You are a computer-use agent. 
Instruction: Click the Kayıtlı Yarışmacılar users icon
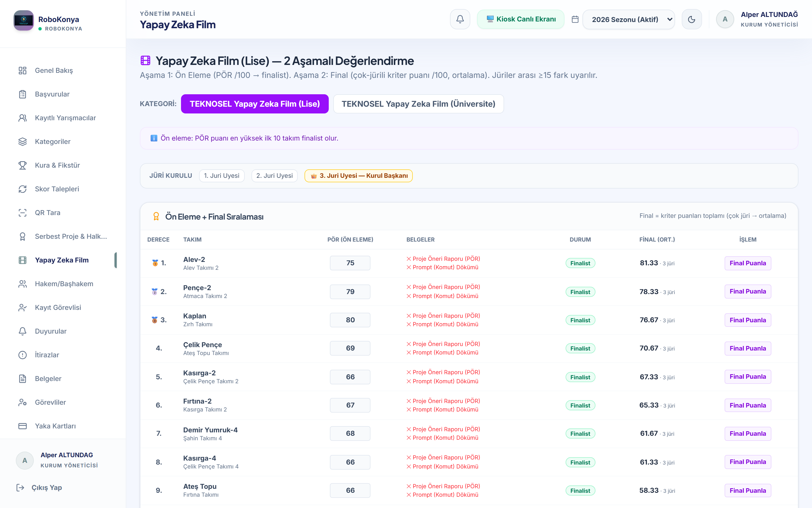click(x=23, y=118)
